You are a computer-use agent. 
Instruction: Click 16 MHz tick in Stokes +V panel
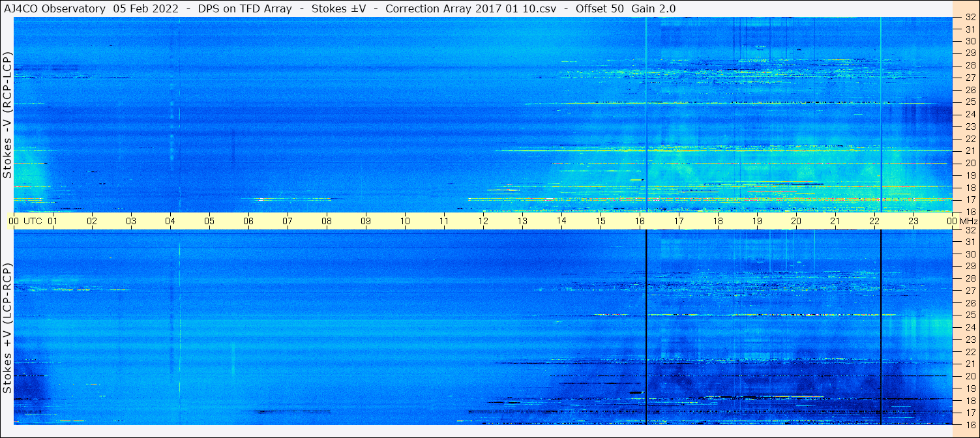tap(970, 425)
